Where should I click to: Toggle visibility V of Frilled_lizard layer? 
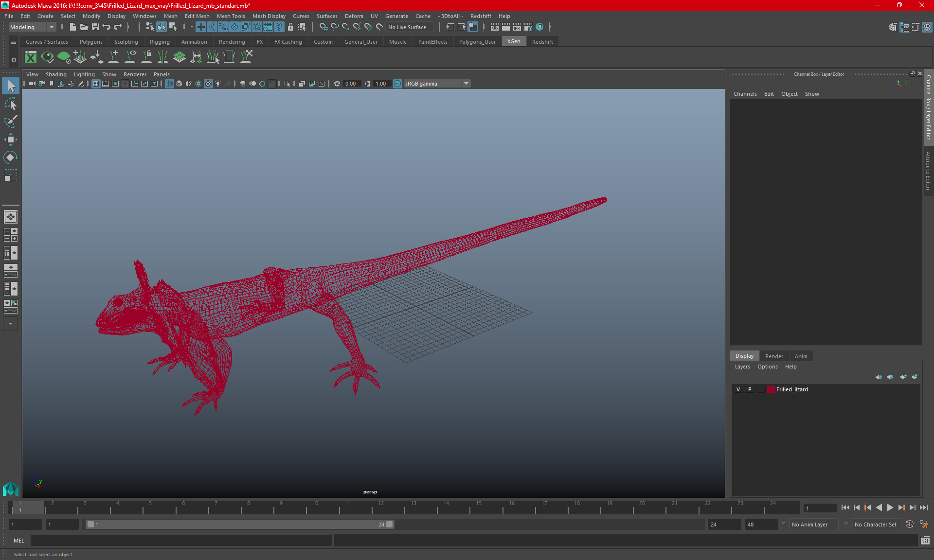(738, 389)
